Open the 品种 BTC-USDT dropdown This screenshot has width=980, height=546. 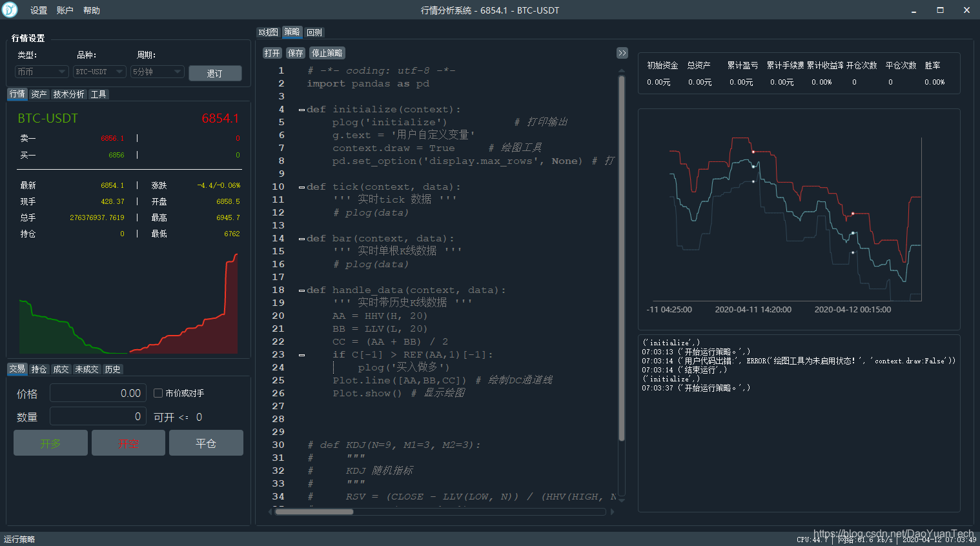pyautogui.click(x=99, y=72)
